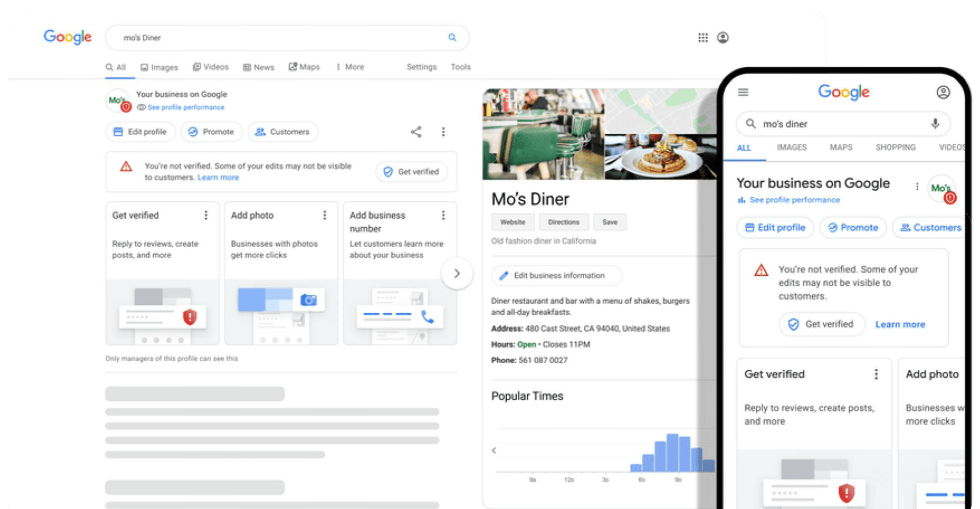980x509 pixels.
Task: Click the camera icon in Add photo card
Action: (x=309, y=300)
